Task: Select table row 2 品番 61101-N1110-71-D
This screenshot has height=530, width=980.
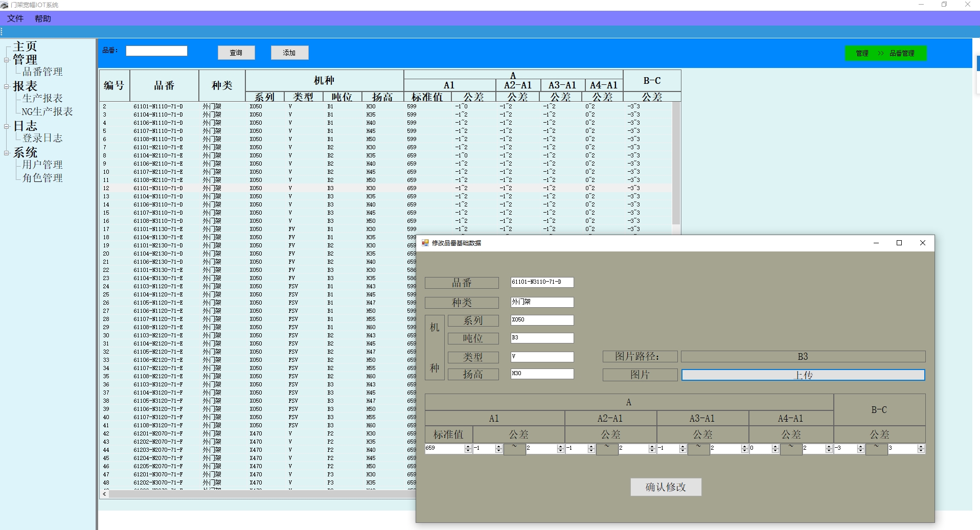Action: (158, 106)
